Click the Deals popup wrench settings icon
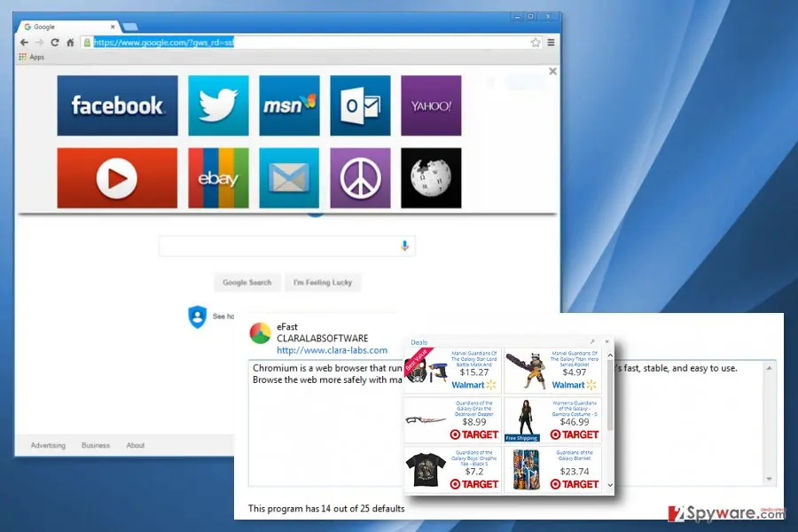Image resolution: width=798 pixels, height=532 pixels. click(592, 341)
